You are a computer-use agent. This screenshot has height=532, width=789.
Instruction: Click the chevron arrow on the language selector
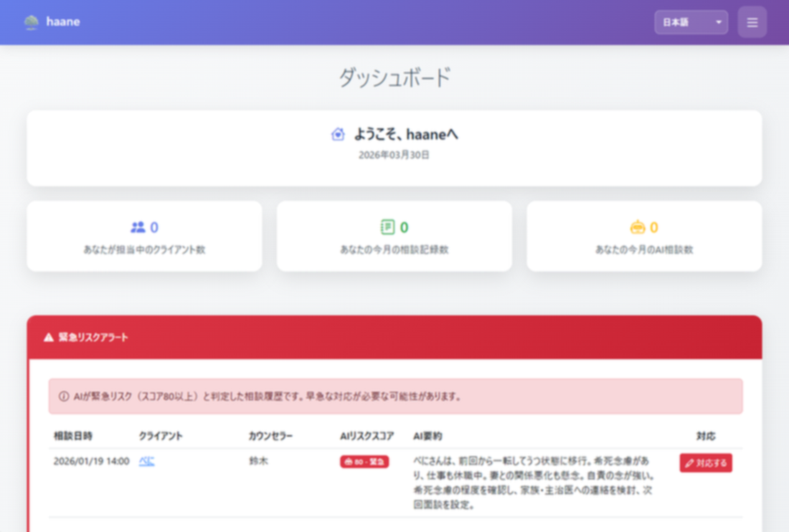tap(717, 22)
